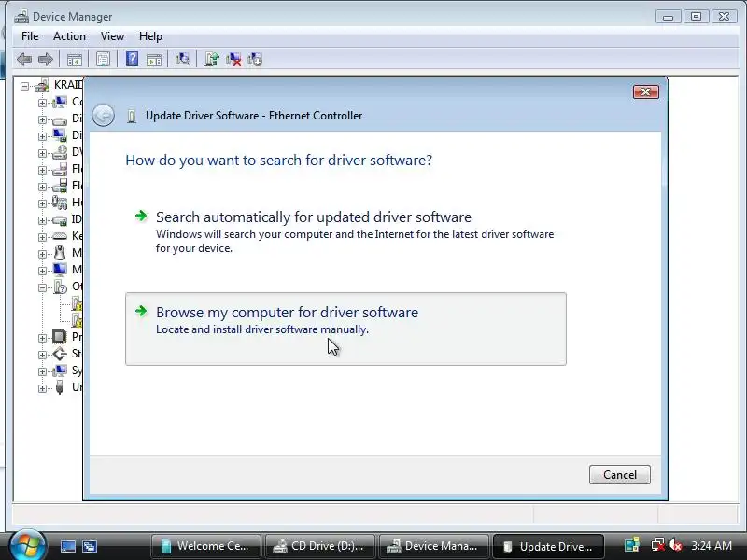This screenshot has width=747, height=560.
Task: Select the Human Interface Devices category icon
Action: [60, 203]
